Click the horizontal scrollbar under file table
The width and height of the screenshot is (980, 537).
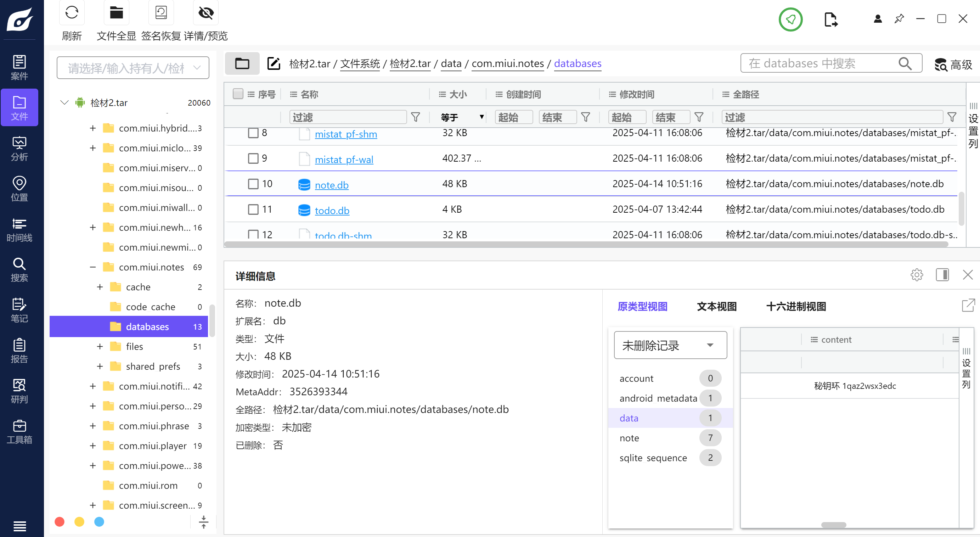(586, 244)
